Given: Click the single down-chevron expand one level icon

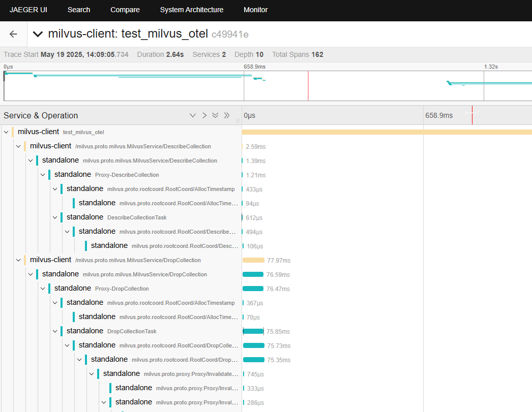Looking at the screenshot, I should pyautogui.click(x=193, y=115).
